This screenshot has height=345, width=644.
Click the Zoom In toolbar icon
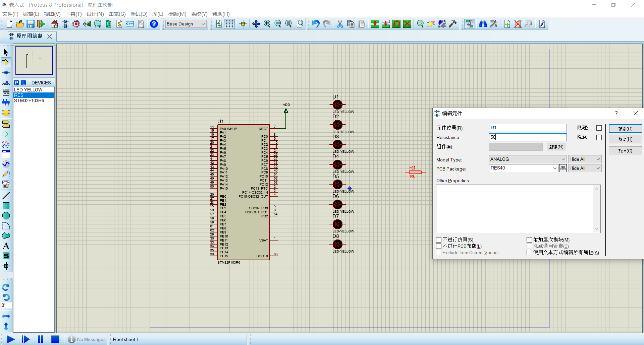(x=267, y=24)
